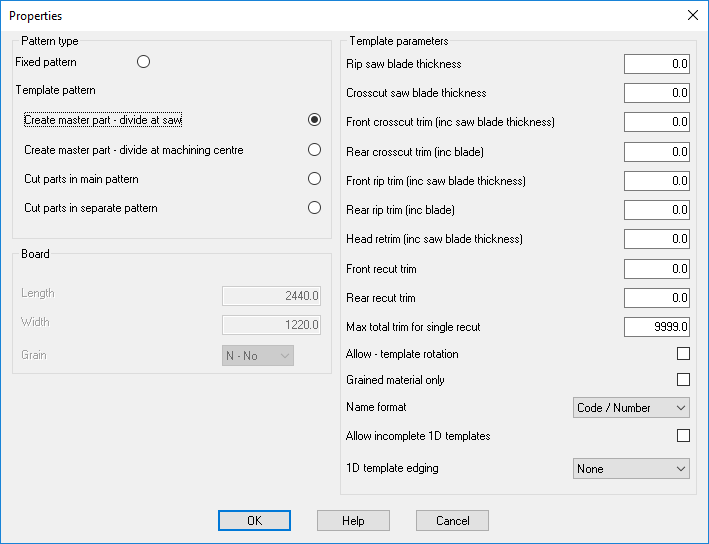Image resolution: width=709 pixels, height=544 pixels.
Task: Choose Create master part - divide at machining centre
Action: 314,150
